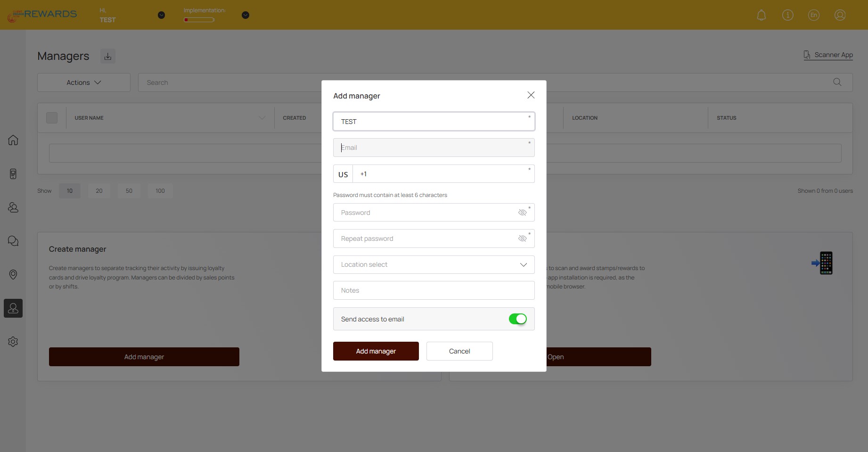The height and width of the screenshot is (452, 868).
Task: Click the USER NAME column header
Action: [x=89, y=118]
